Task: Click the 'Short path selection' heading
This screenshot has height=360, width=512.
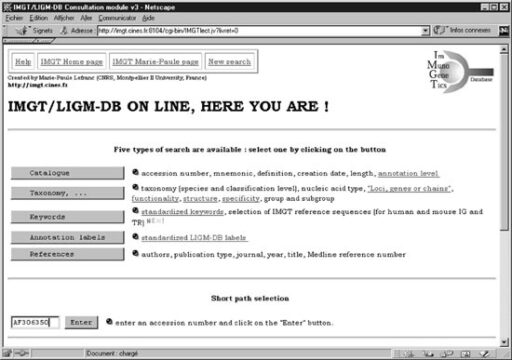Action: [250, 298]
